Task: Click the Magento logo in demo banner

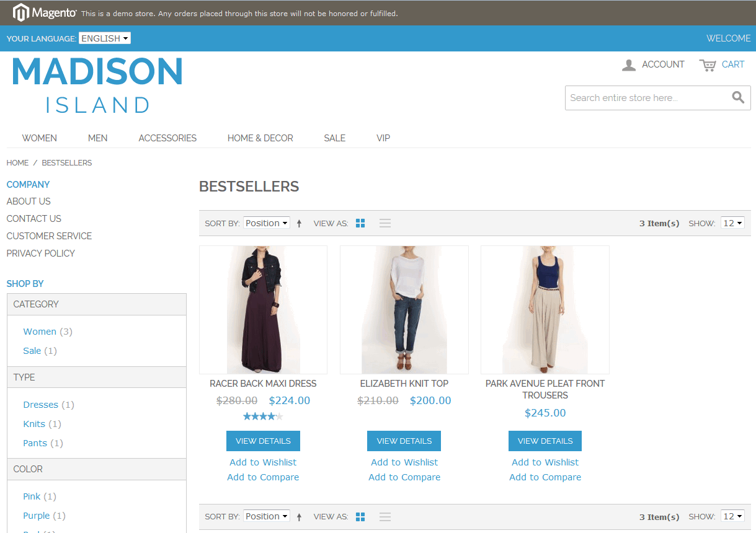Action: (x=45, y=12)
